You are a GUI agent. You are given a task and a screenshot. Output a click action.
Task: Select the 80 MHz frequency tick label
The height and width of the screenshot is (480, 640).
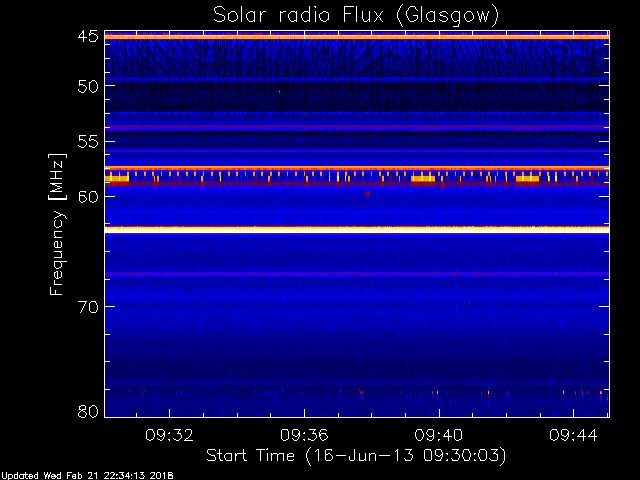click(x=87, y=411)
